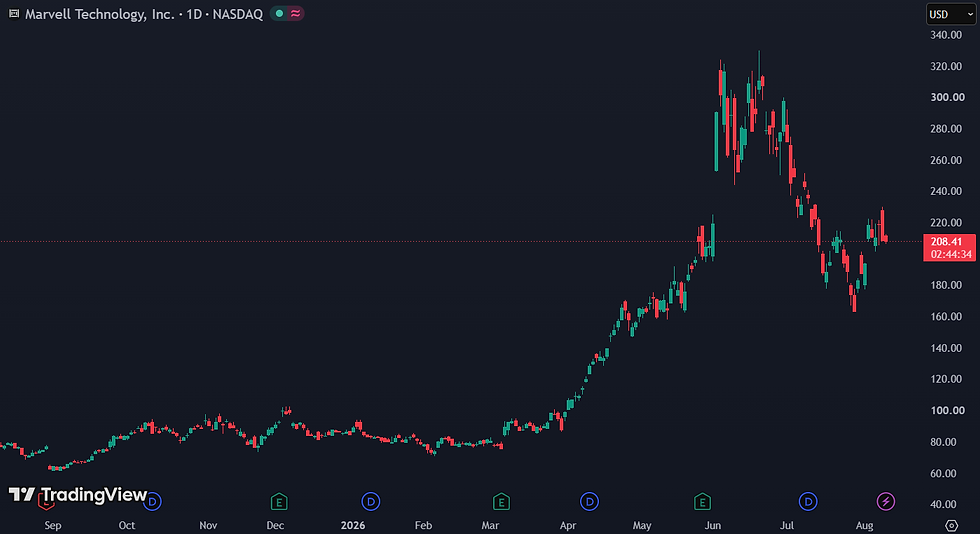Click the 140.00 price axis label
The width and height of the screenshot is (980, 534).
[946, 348]
